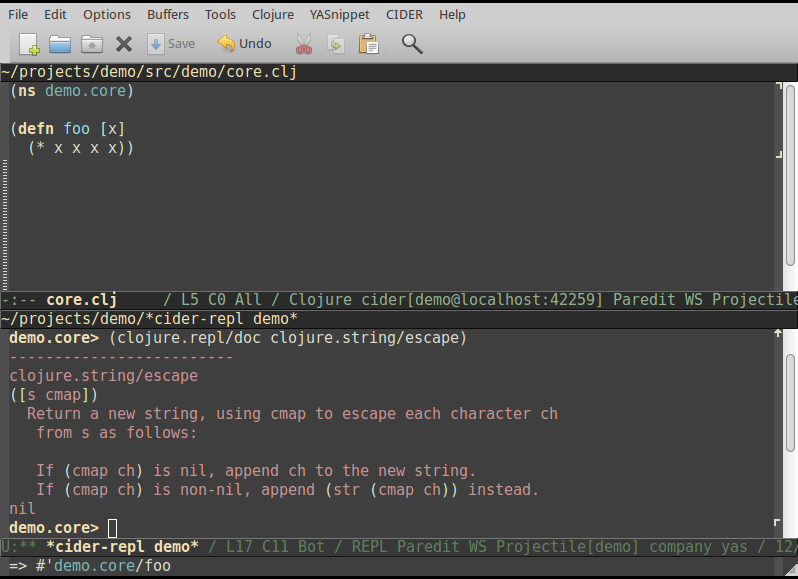Open the Options menu
Image resolution: width=798 pixels, height=579 pixels.
point(107,15)
